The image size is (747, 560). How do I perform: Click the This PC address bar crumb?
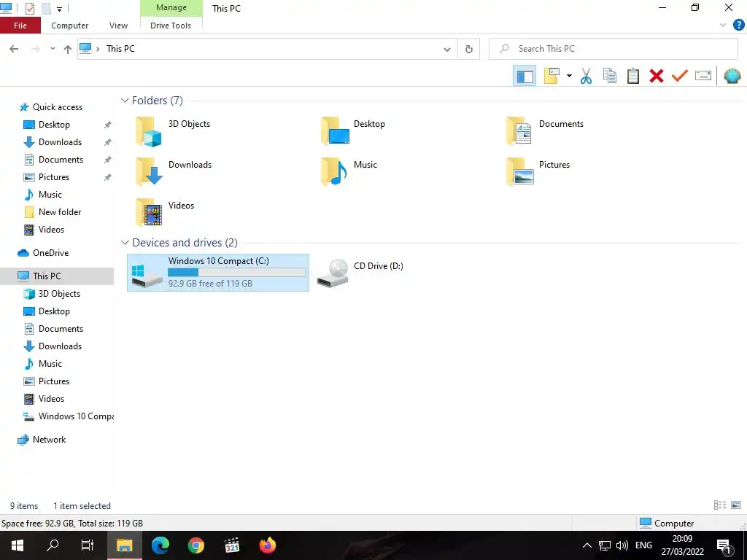click(x=120, y=49)
